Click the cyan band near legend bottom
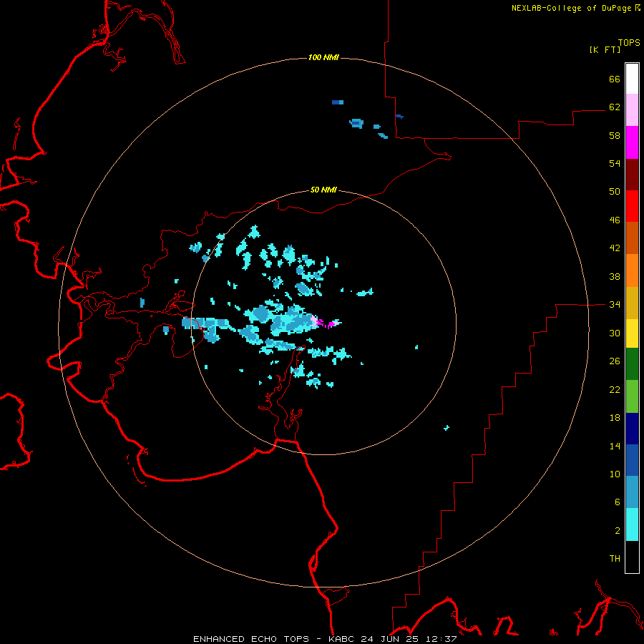 632,525
